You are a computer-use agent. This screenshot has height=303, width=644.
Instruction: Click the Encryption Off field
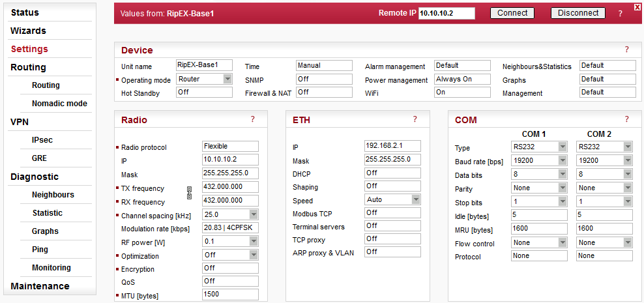[230, 268]
